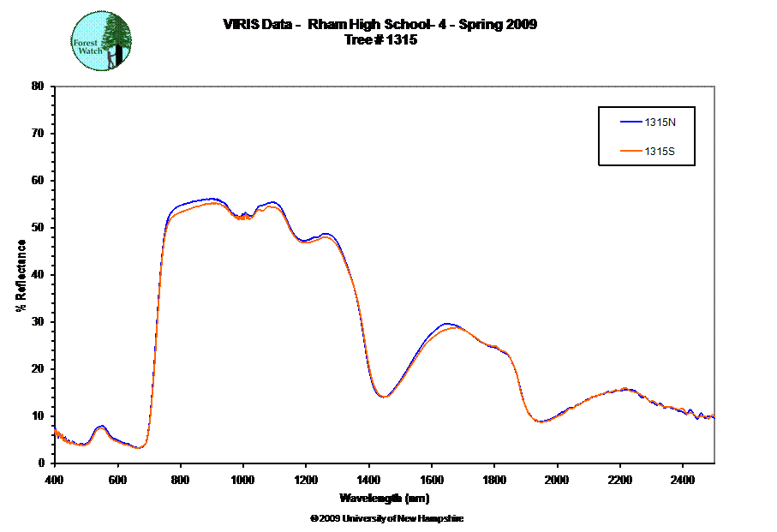Click the rotated vertical axis title
The height and width of the screenshot is (532, 777).
22,274
